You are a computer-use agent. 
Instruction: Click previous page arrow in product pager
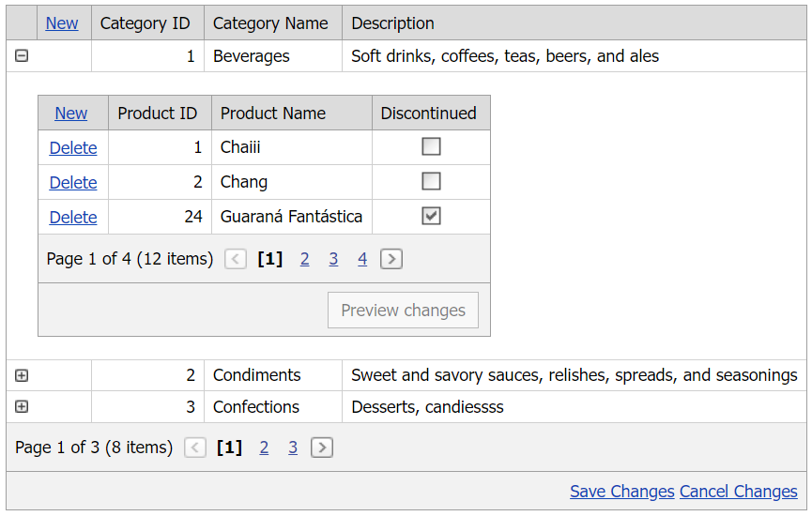[236, 259]
